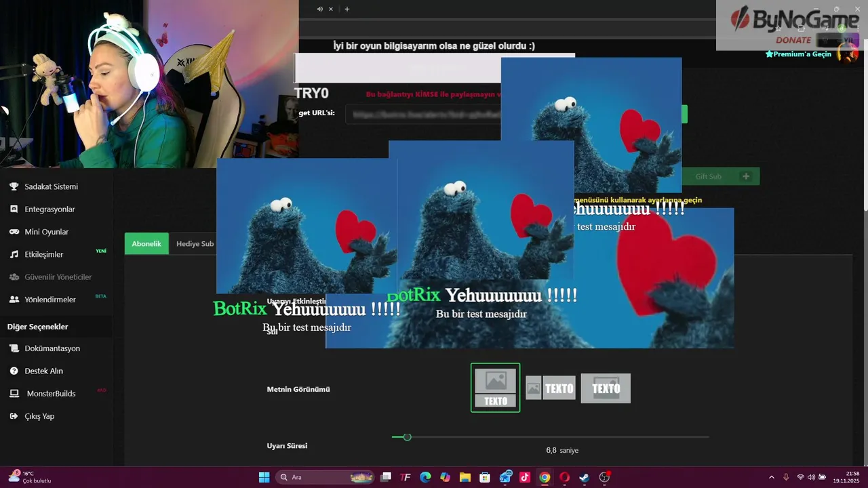Click the Entegrasyonlar sidebar icon
Image resolution: width=868 pixels, height=488 pixels.
[14, 209]
